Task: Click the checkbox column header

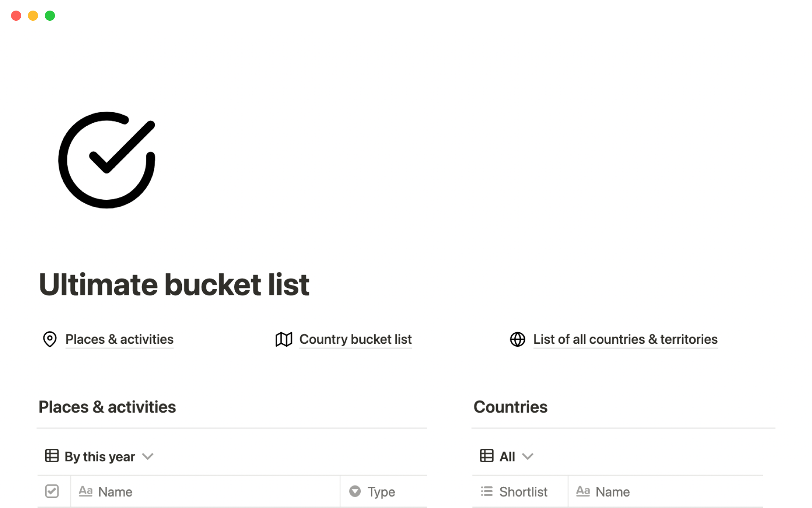Action: point(52,491)
